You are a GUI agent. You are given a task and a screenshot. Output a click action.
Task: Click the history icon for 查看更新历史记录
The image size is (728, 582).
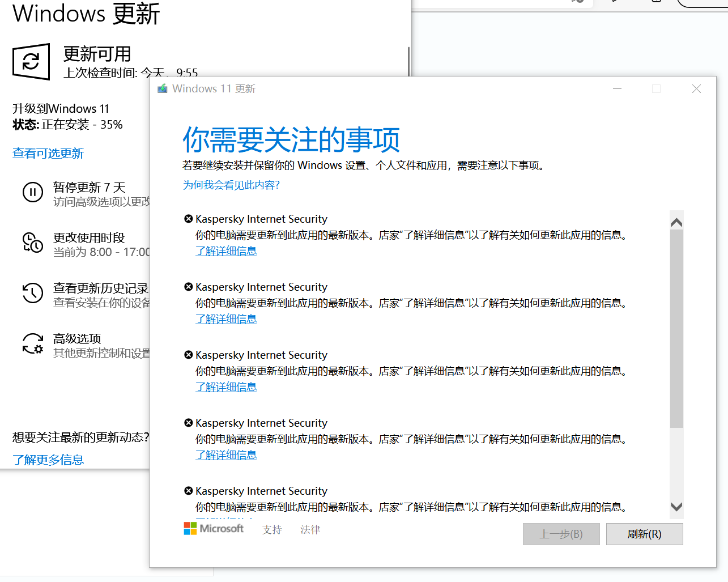pyautogui.click(x=33, y=293)
